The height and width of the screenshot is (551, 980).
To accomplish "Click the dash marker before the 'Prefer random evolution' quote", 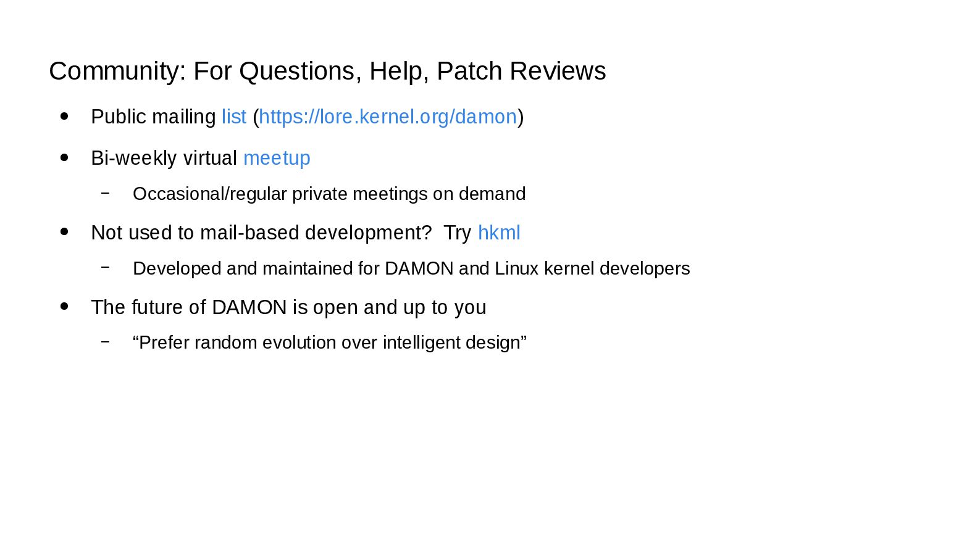I will tap(106, 341).
